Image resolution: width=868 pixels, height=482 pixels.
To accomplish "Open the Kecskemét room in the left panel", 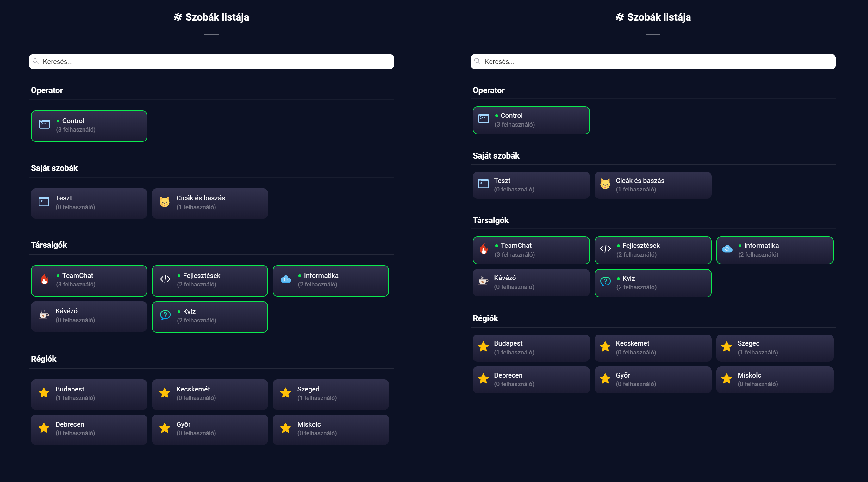I will [209, 394].
